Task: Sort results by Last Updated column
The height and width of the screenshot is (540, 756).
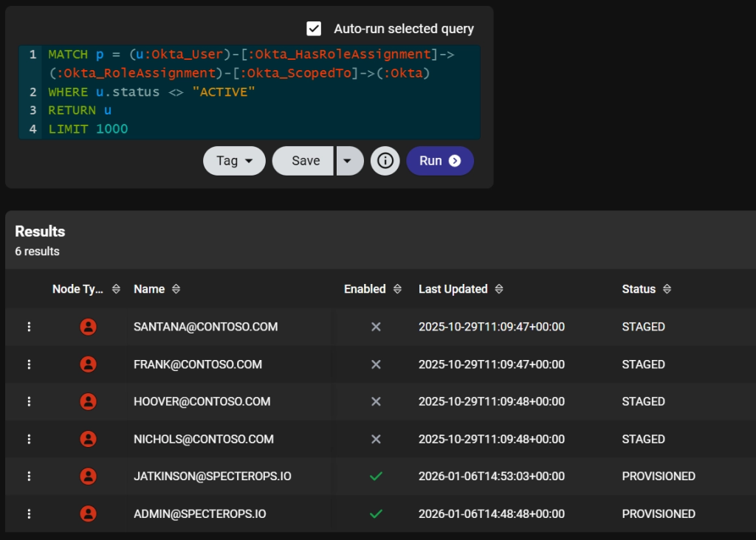Action: [499, 289]
